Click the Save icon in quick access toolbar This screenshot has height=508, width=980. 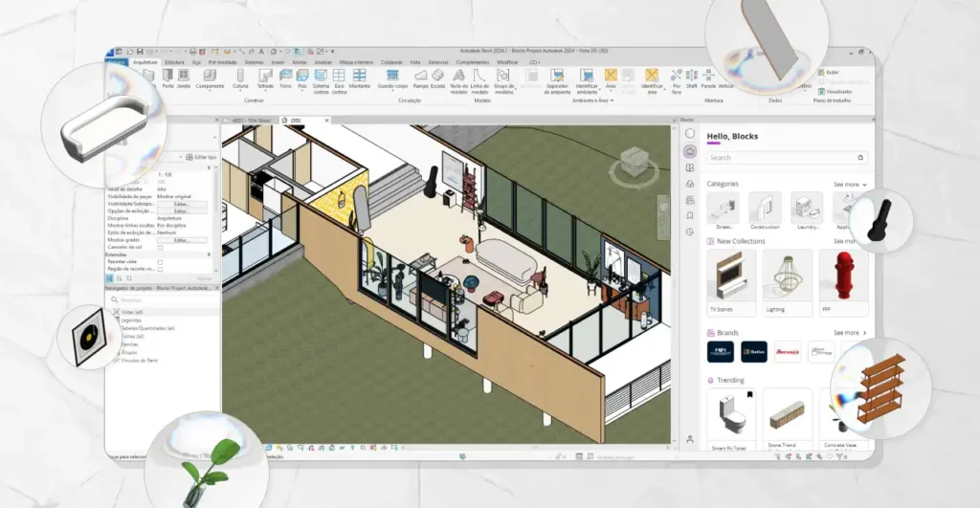pos(140,52)
